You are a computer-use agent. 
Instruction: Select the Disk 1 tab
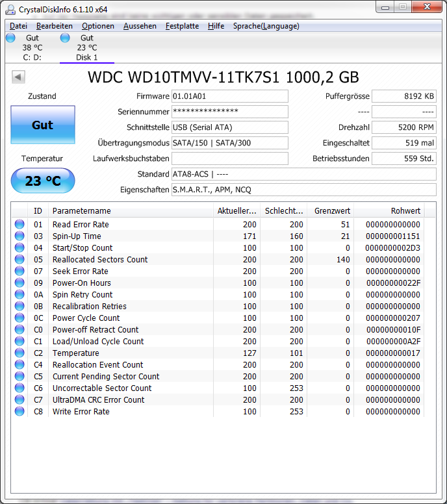point(87,47)
